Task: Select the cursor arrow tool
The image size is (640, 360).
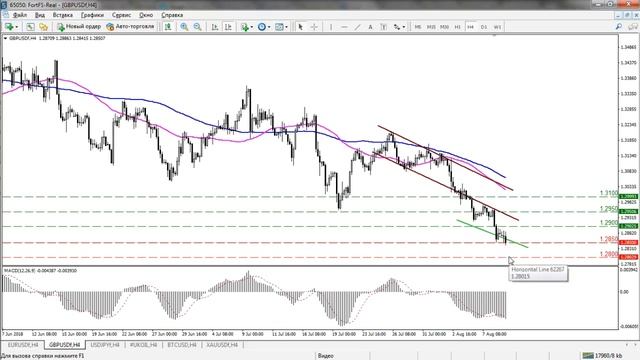Action: tap(301, 27)
